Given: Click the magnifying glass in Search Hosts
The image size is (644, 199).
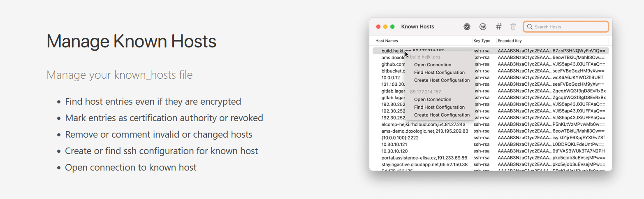Looking at the screenshot, I should pyautogui.click(x=530, y=27).
